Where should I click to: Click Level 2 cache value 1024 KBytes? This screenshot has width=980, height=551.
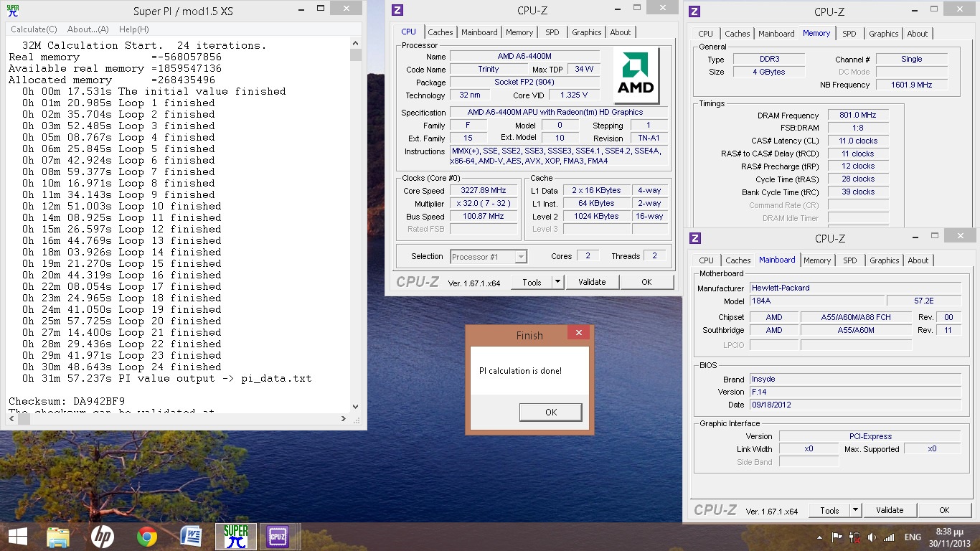[595, 216]
